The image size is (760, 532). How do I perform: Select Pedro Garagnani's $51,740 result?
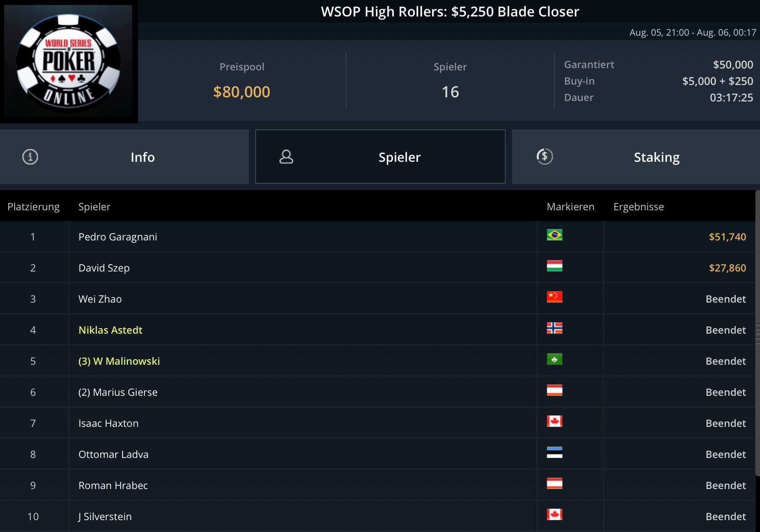(727, 237)
